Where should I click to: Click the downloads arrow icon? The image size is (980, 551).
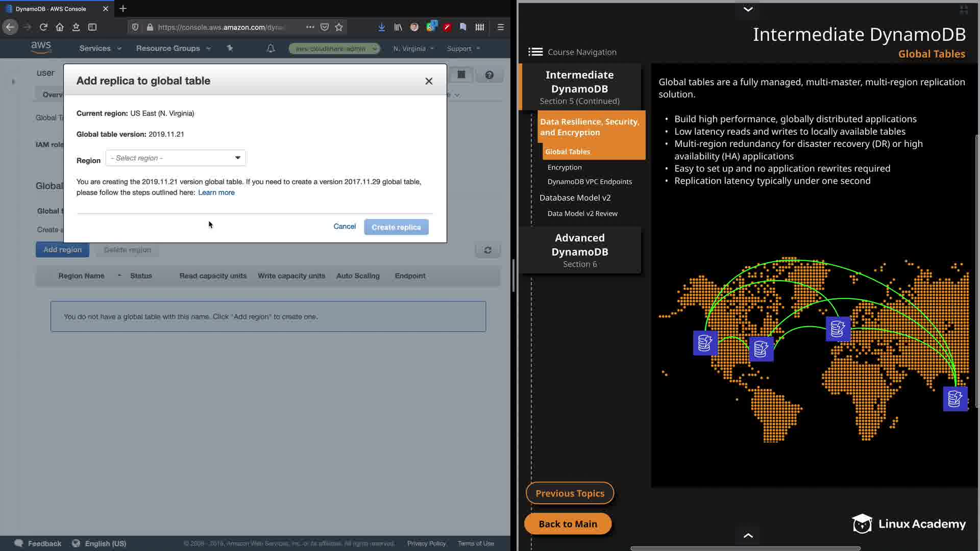point(381,27)
